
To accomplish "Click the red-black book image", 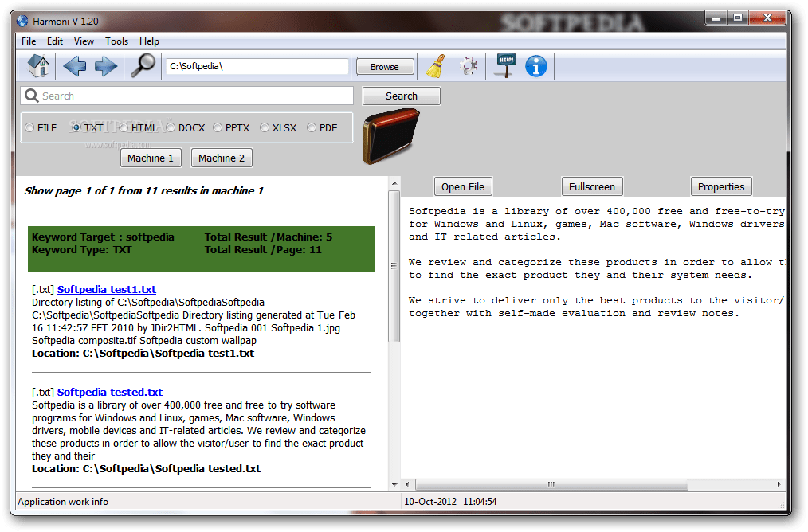I will tap(390, 136).
